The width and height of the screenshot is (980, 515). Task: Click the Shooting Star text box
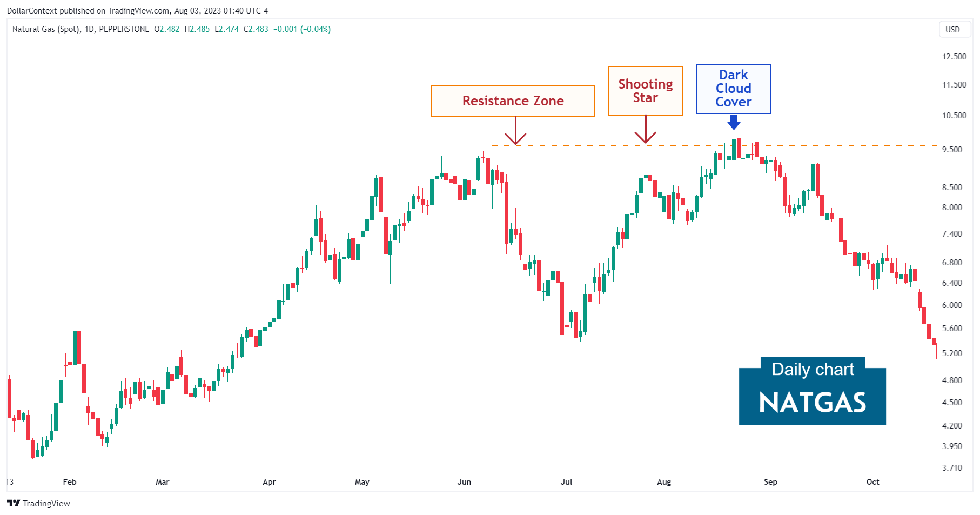tap(645, 91)
